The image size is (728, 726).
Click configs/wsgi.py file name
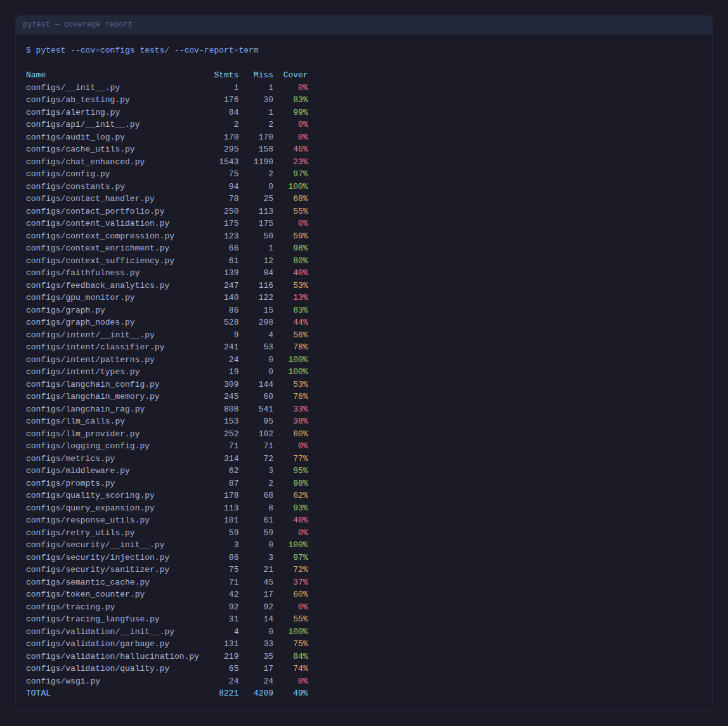coord(63,681)
